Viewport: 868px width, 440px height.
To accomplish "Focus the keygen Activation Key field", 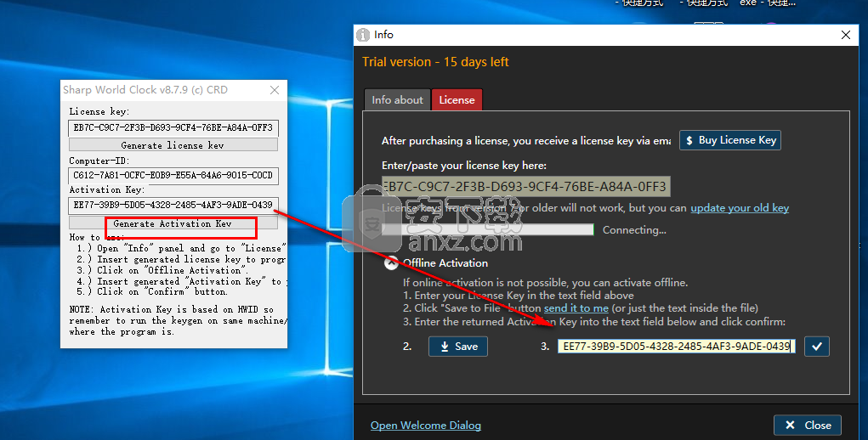I will (x=173, y=205).
